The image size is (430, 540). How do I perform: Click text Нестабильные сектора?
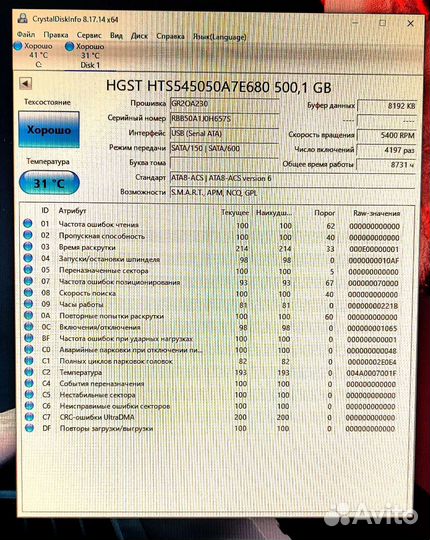[x=97, y=395]
